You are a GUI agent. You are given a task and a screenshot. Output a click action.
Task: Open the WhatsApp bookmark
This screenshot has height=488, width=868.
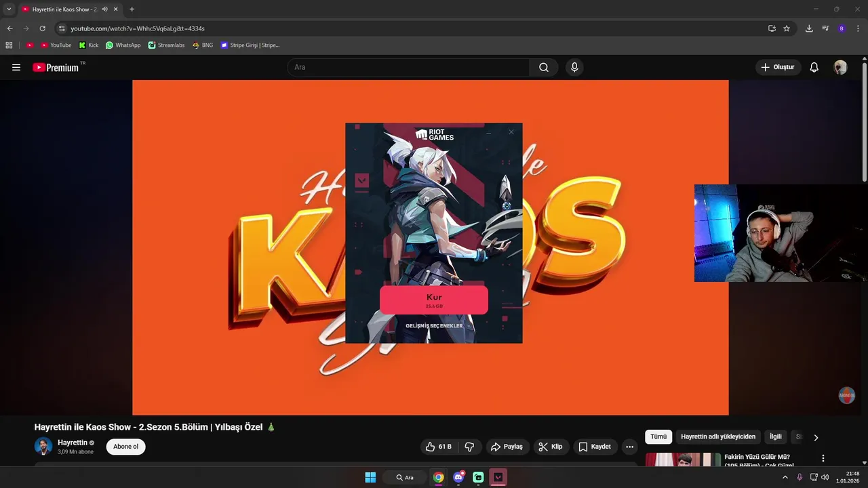point(123,45)
